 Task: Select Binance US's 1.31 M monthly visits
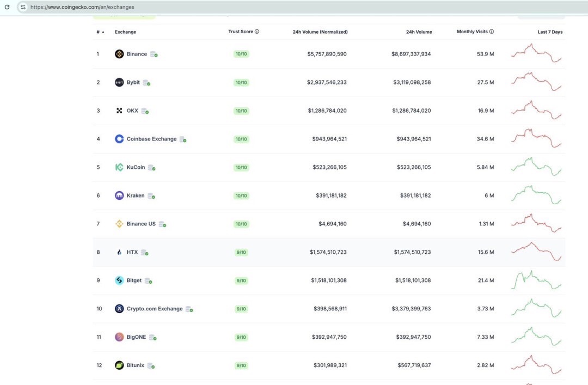(x=486, y=224)
